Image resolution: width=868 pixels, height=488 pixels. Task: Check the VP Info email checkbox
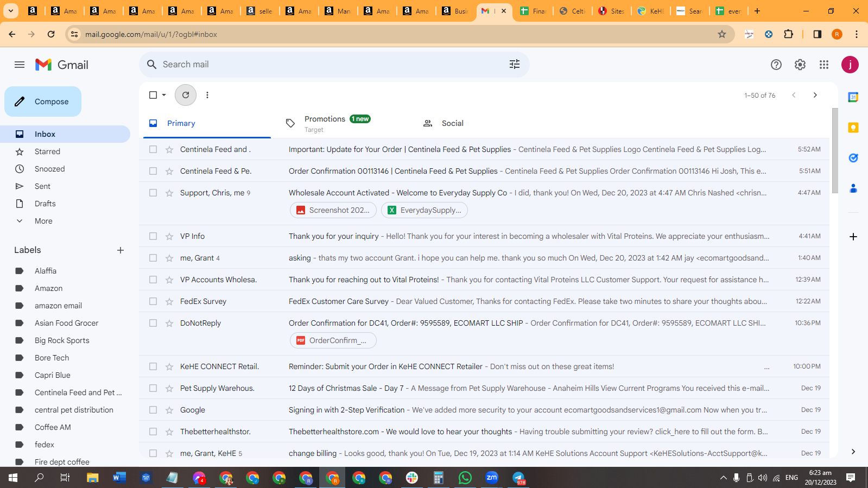[x=153, y=236]
